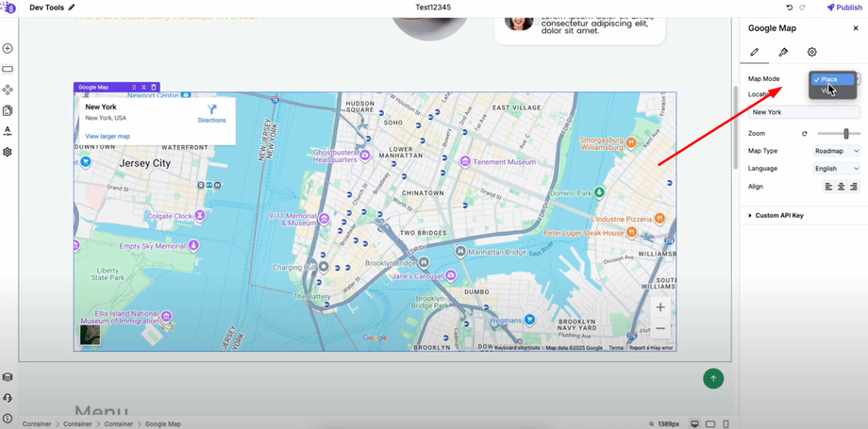Click the Peter Luger Steak House marker
The image size is (868, 429).
coord(633,233)
